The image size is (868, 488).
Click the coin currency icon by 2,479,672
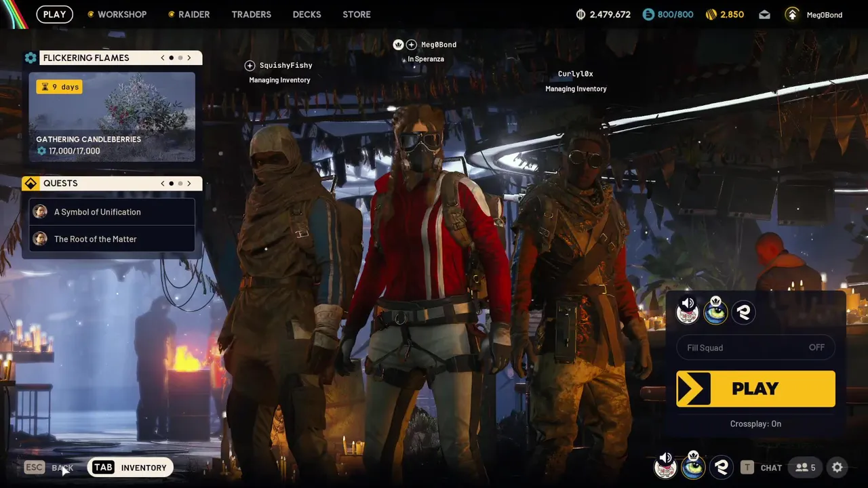[x=580, y=14]
